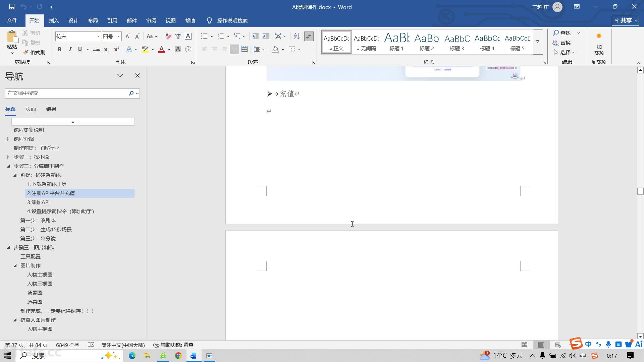The width and height of the screenshot is (644, 362).
Task: Click the Format Painter button
Action: (x=34, y=52)
